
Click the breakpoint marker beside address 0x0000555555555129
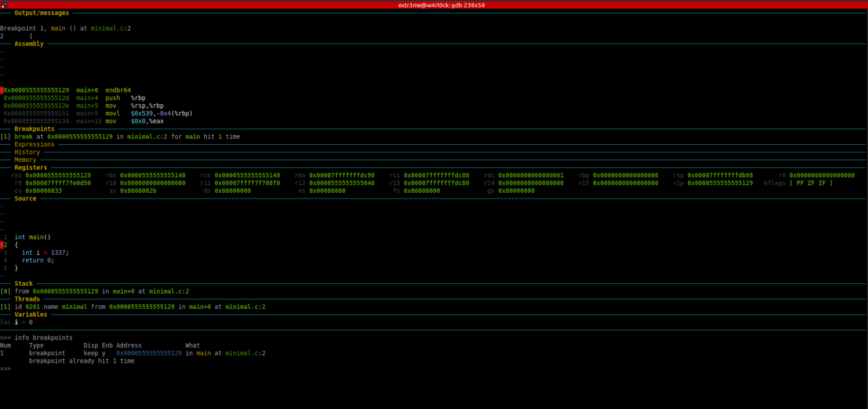(x=2, y=89)
